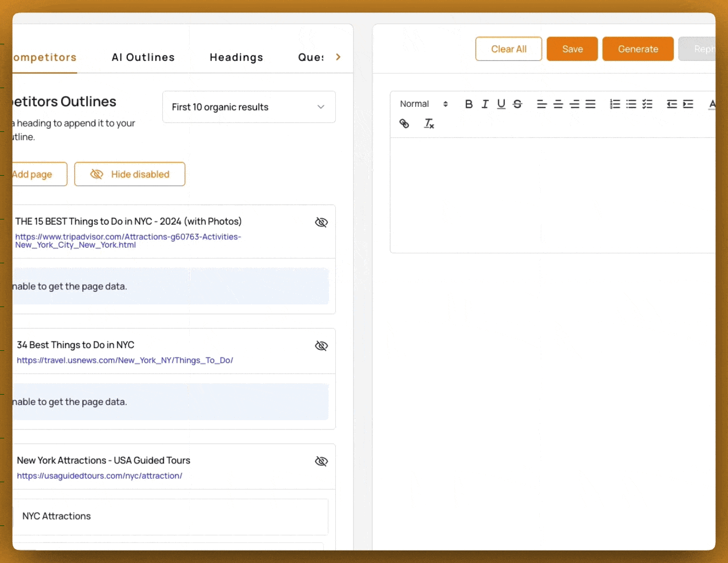Open the Headings tab
This screenshot has height=563, width=728.
(236, 57)
